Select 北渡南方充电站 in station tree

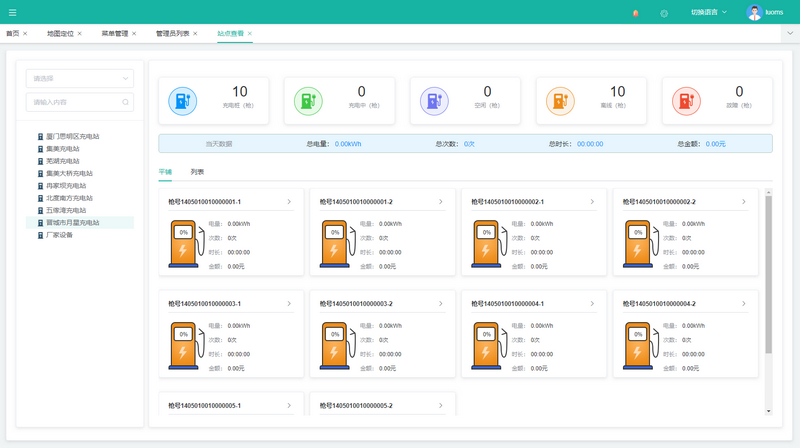pos(69,198)
